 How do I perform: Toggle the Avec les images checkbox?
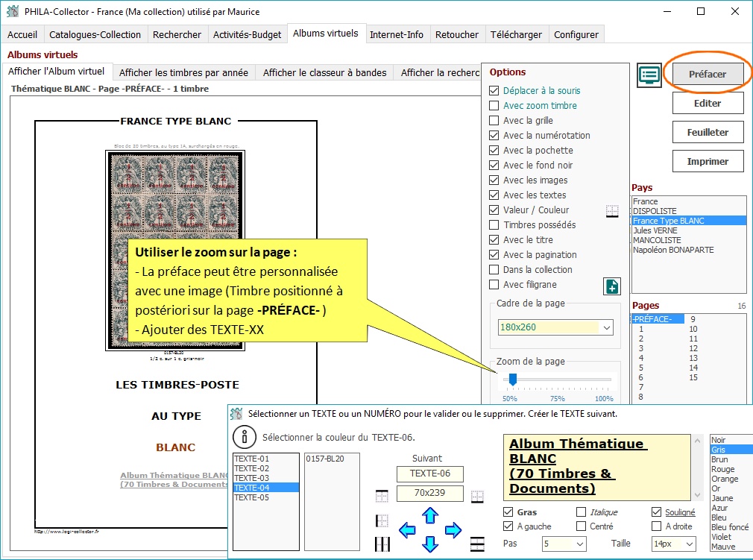pos(494,180)
